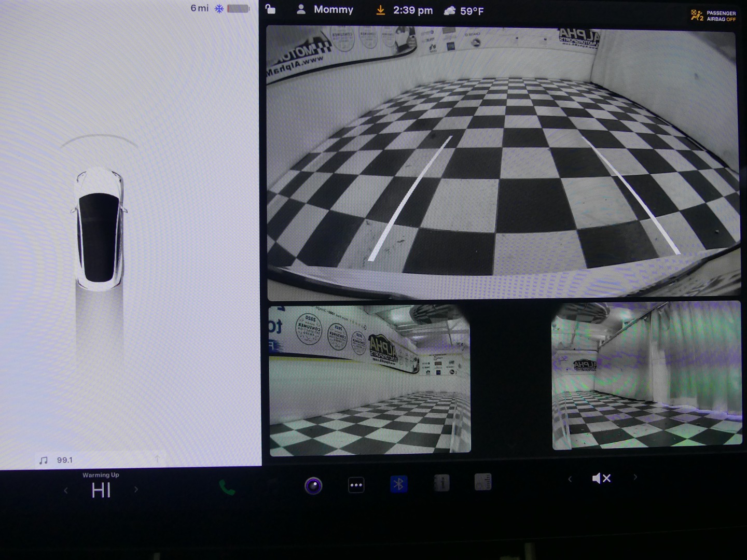The height and width of the screenshot is (560, 747).
Task: Open the Mommy driver profile menu
Action: click(325, 10)
